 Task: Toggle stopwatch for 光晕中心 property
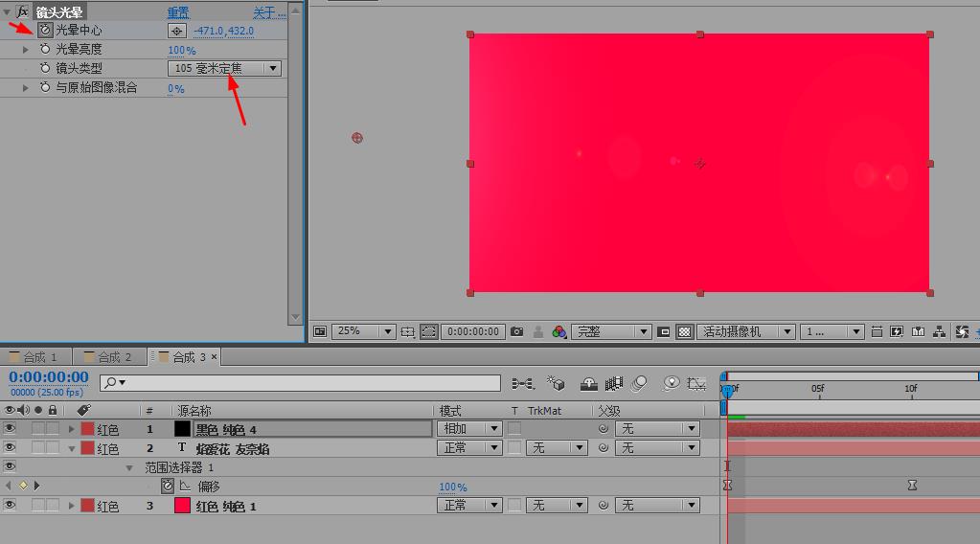(x=44, y=31)
